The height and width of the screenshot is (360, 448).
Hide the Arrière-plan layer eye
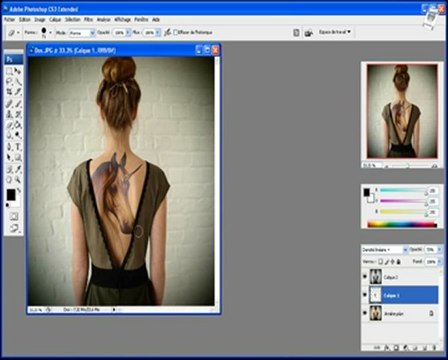[x=365, y=313]
